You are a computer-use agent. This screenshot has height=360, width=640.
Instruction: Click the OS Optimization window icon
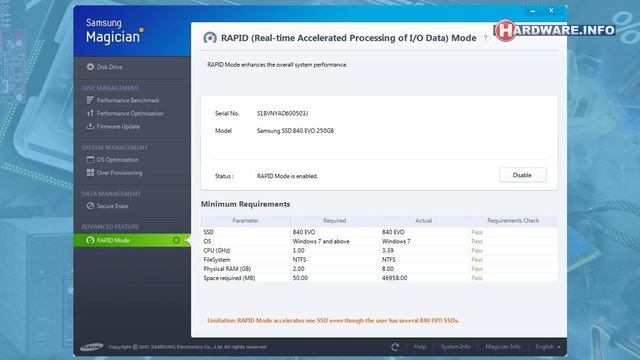pyautogui.click(x=90, y=160)
